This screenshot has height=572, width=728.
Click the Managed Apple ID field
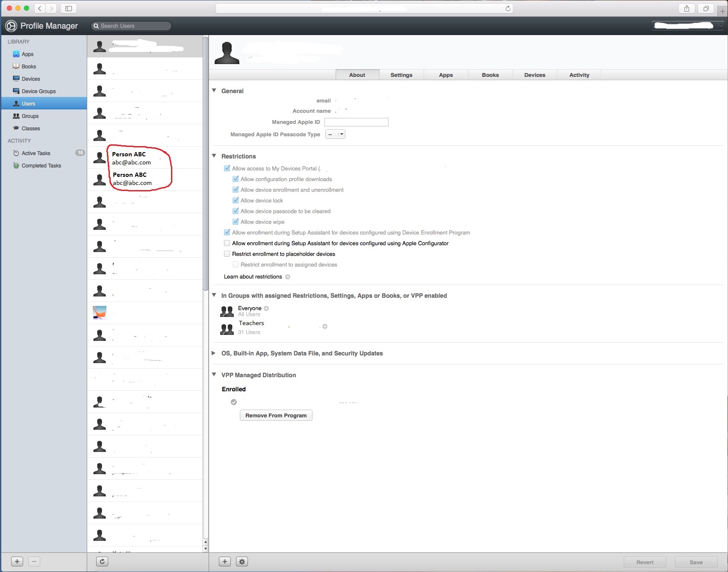pos(357,122)
